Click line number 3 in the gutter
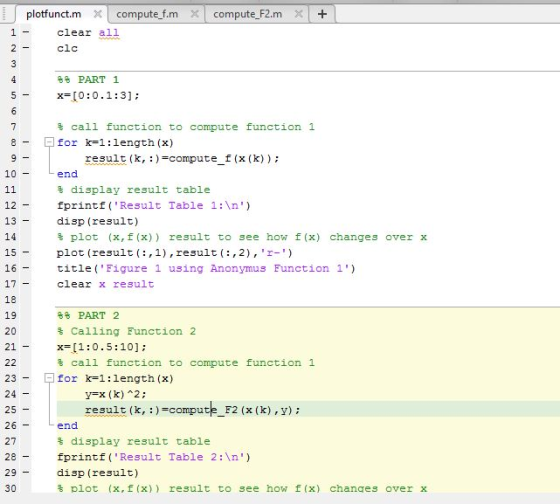The width and height of the screenshot is (560, 504). click(x=14, y=64)
